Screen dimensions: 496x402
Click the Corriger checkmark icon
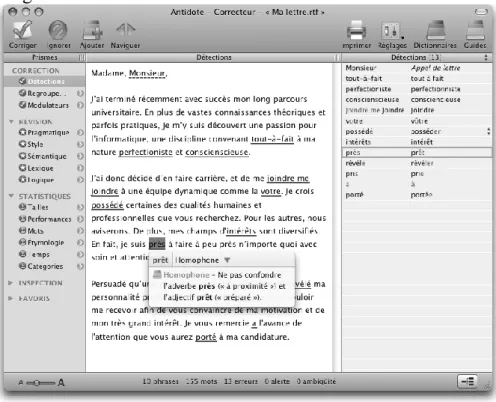click(22, 30)
